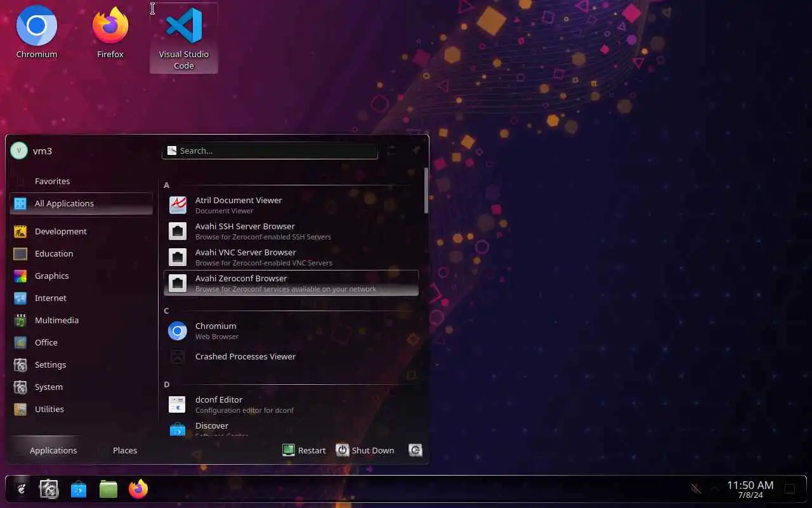Click the vm3 user avatar

(x=19, y=150)
